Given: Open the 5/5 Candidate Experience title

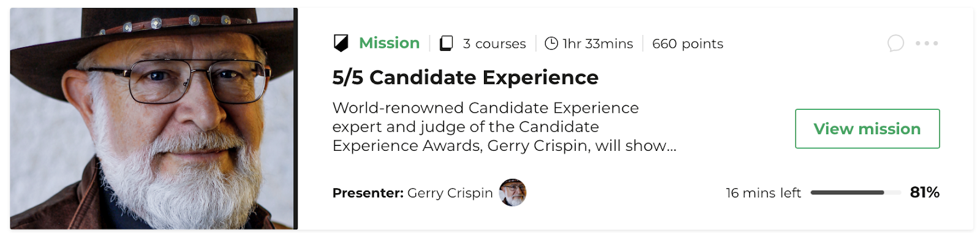Looking at the screenshot, I should (x=466, y=77).
